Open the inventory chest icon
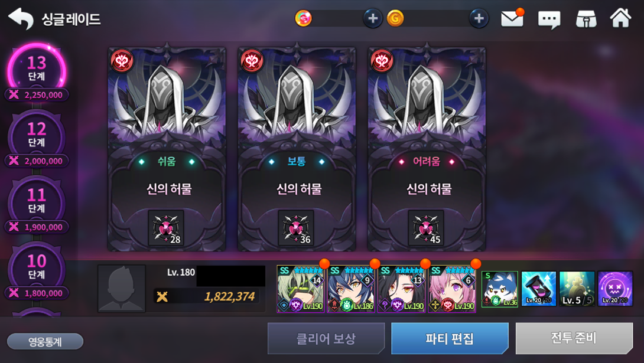 click(x=586, y=19)
